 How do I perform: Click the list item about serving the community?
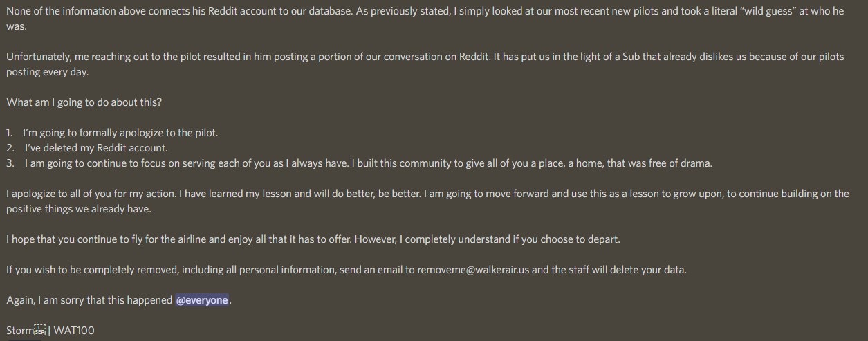[x=368, y=163]
